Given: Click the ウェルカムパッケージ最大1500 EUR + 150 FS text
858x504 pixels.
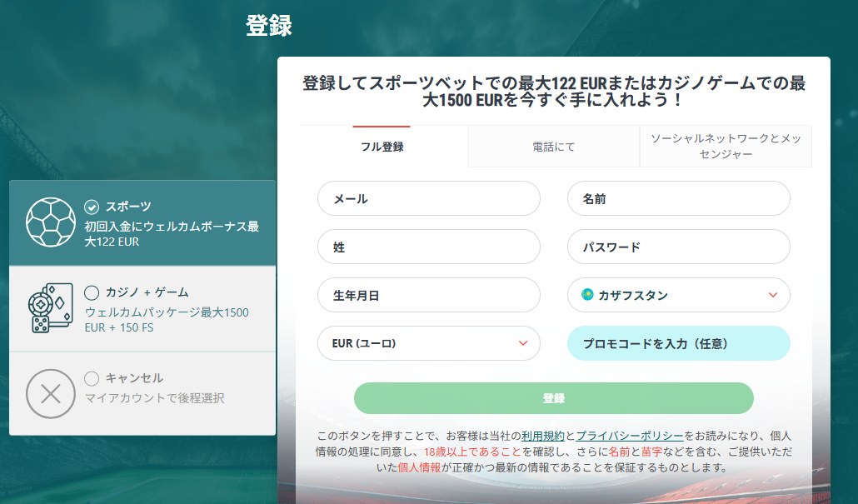Looking at the screenshot, I should pos(167,320).
